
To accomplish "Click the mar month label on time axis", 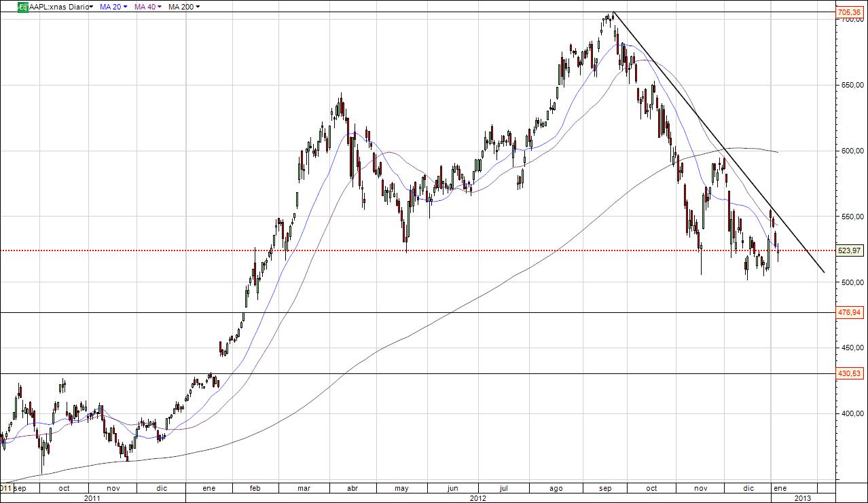I will (304, 488).
